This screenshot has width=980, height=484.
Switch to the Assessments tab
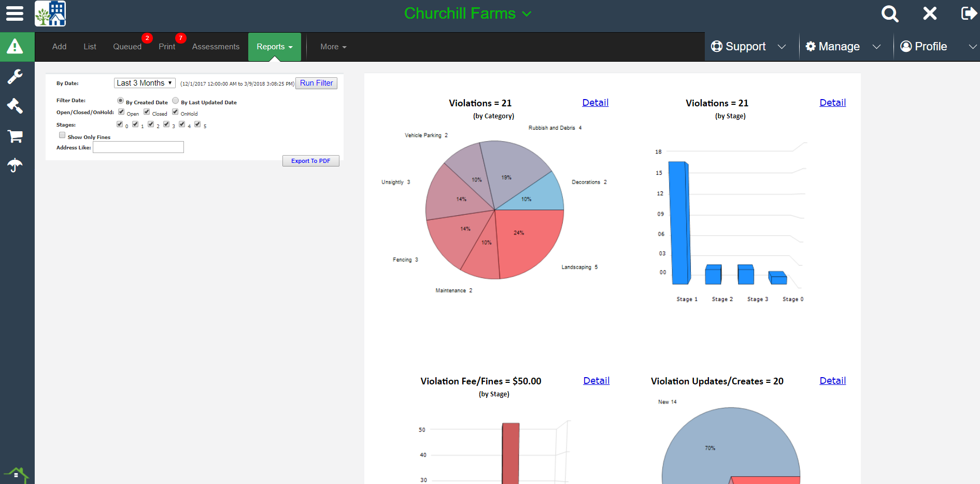point(216,47)
